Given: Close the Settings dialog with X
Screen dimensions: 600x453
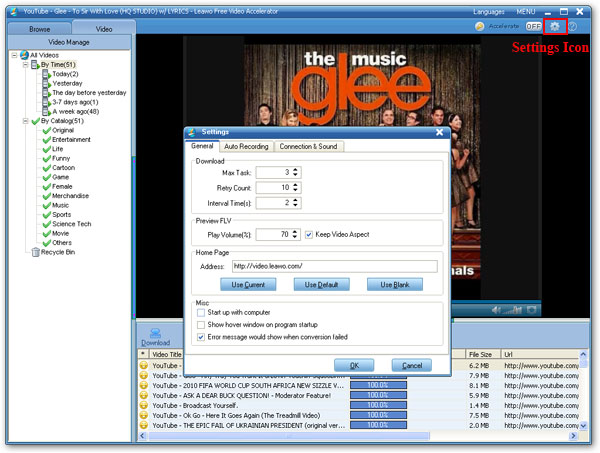Looking at the screenshot, I should pos(440,132).
